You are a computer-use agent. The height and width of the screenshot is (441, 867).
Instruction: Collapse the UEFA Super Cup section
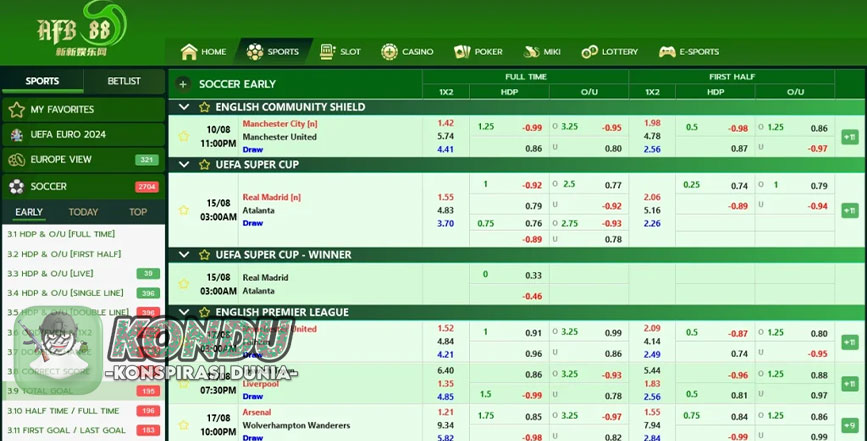[184, 165]
